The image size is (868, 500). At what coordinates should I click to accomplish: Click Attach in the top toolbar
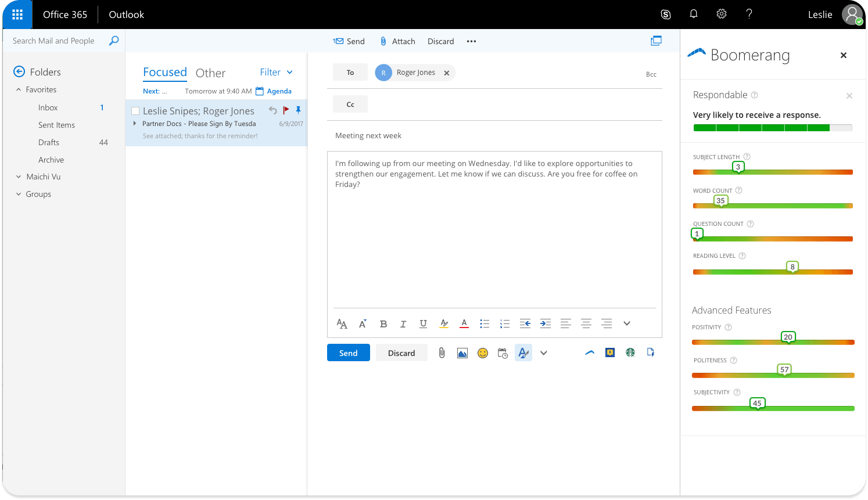pyautogui.click(x=397, y=41)
